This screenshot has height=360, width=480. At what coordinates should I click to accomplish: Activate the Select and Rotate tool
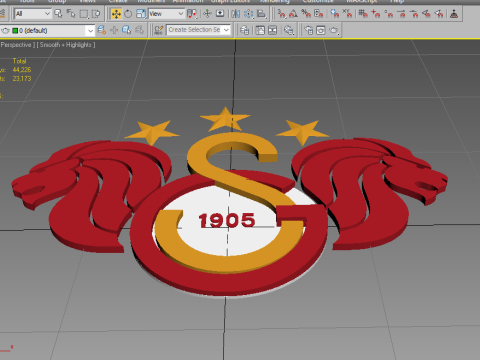[128, 14]
